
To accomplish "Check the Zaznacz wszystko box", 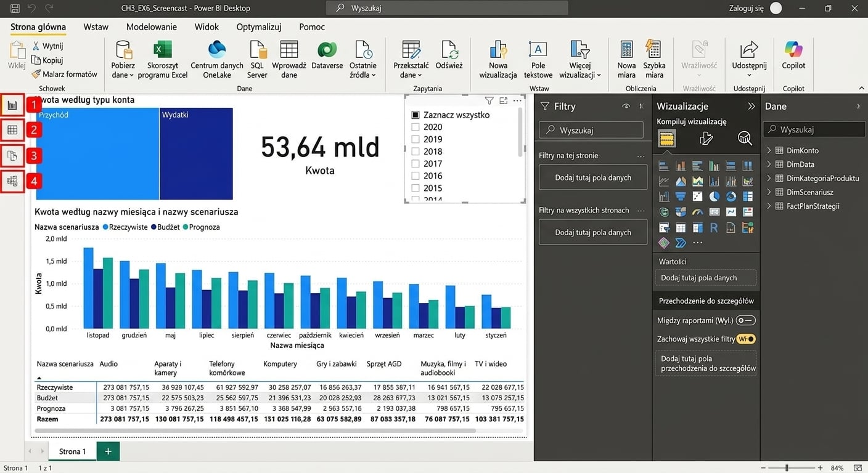I will tap(416, 115).
